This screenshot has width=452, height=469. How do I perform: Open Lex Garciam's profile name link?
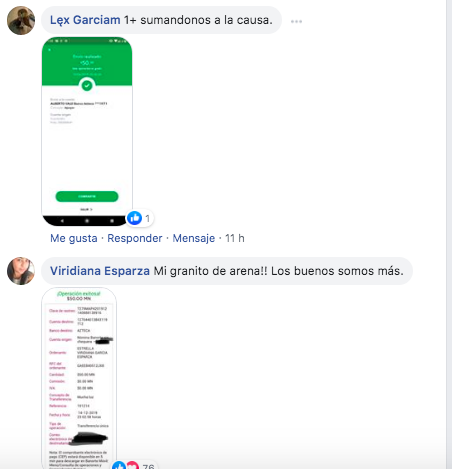85,20
